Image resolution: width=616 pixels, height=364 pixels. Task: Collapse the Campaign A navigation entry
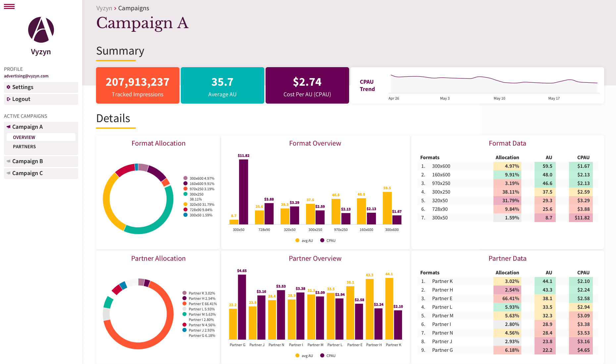(27, 127)
